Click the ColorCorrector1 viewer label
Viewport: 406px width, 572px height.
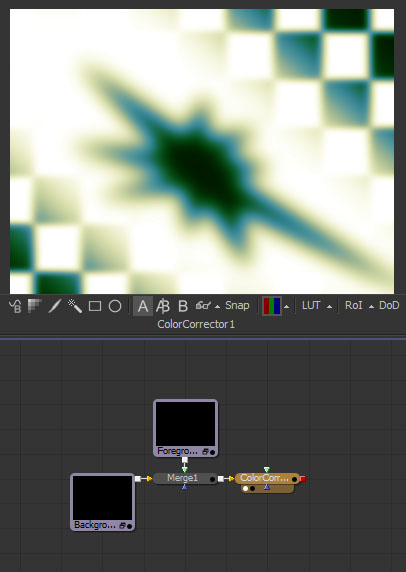[x=196, y=324]
